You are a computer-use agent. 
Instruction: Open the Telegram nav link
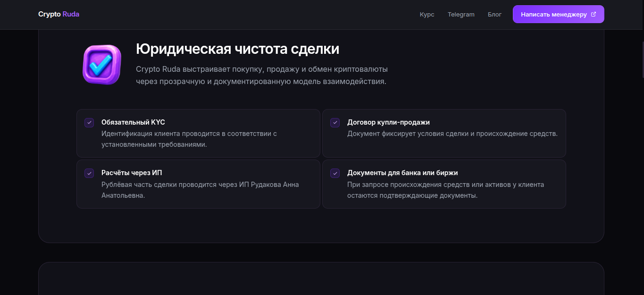click(461, 15)
